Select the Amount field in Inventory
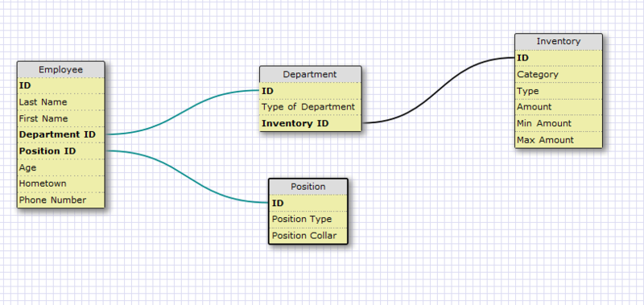The height and width of the screenshot is (305, 644). (x=559, y=107)
